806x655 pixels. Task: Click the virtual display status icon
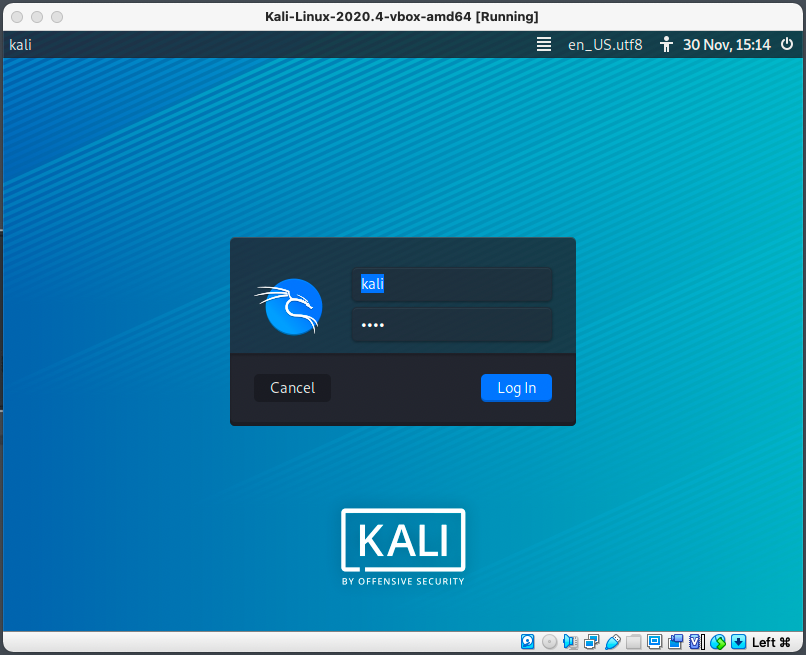click(655, 641)
